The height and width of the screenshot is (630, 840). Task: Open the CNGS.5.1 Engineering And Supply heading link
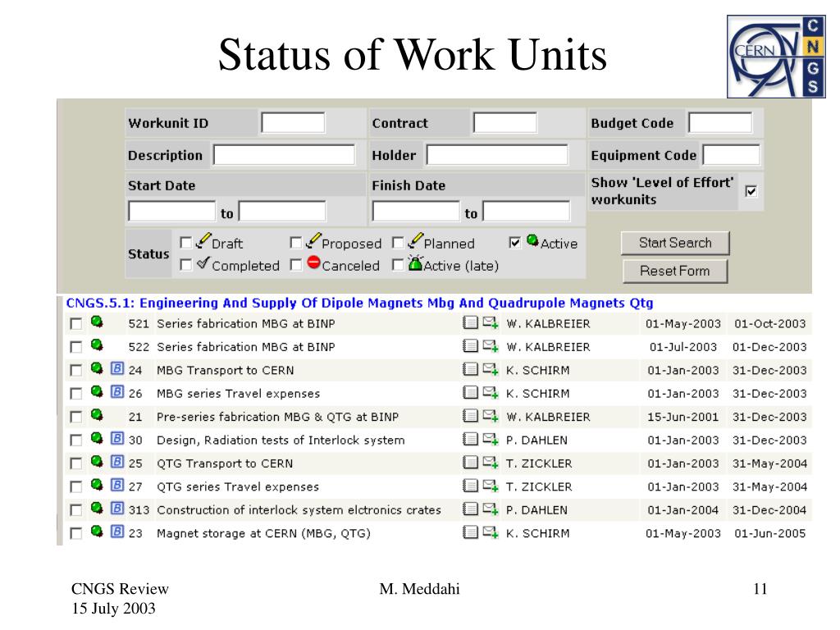coord(359,304)
